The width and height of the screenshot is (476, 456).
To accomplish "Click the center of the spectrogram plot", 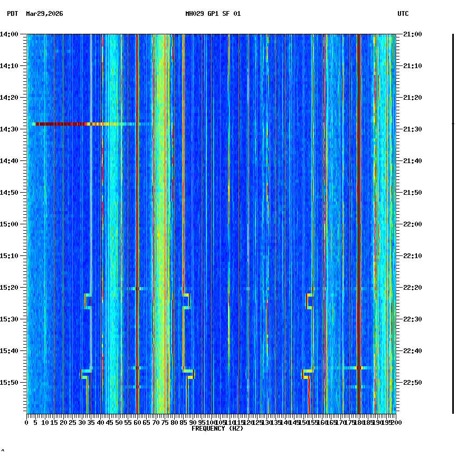I will 210,224.
